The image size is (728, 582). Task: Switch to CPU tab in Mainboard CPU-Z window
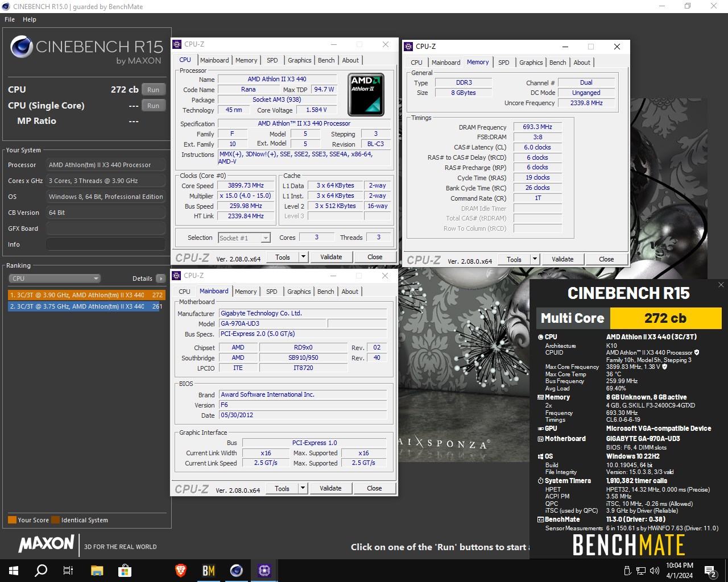pos(185,292)
